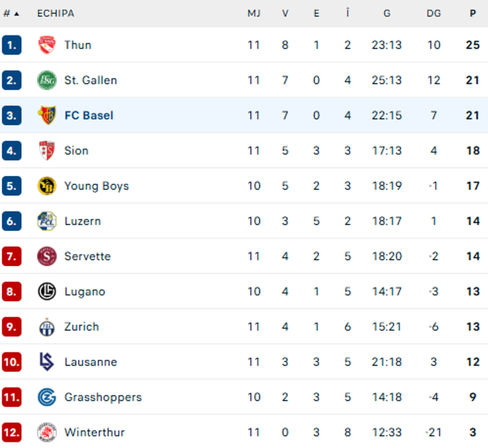Click the Sion team logo

click(x=47, y=151)
